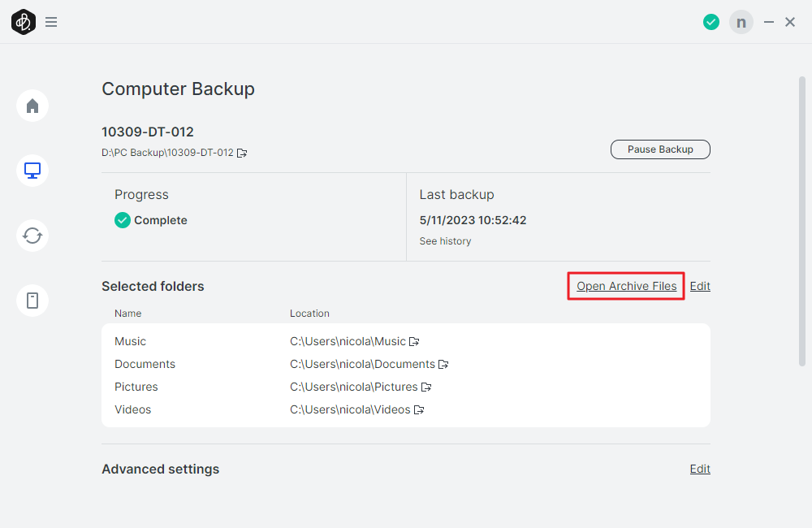The image size is (812, 528).
Task: Edit the Selected folders list
Action: pos(700,286)
